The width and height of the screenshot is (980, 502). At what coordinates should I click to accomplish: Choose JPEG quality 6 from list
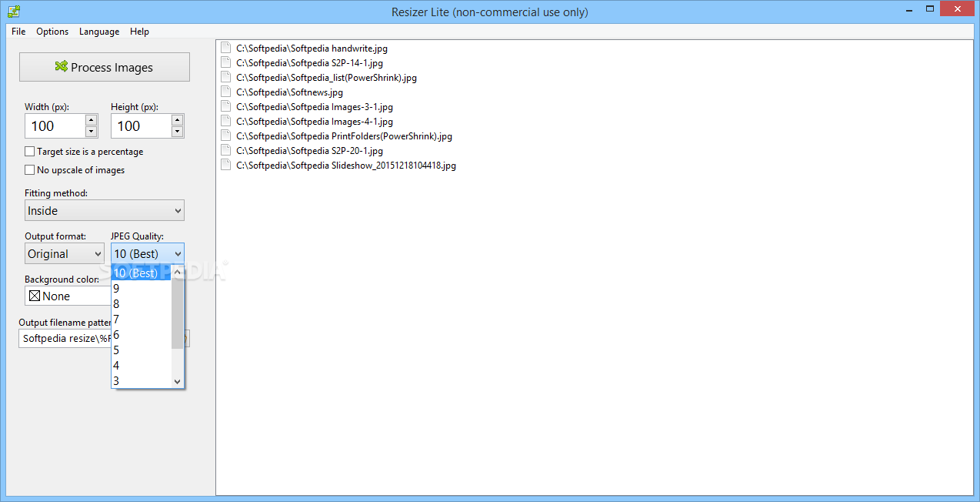[141, 334]
